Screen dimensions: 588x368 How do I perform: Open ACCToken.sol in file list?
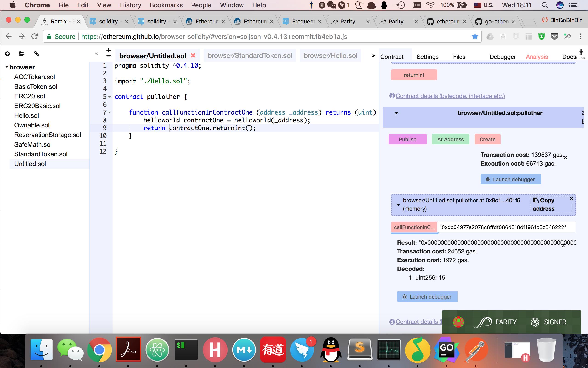34,77
